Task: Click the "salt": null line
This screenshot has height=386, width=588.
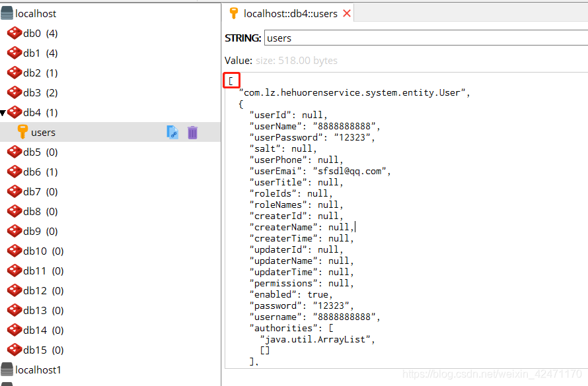Action: click(x=283, y=148)
